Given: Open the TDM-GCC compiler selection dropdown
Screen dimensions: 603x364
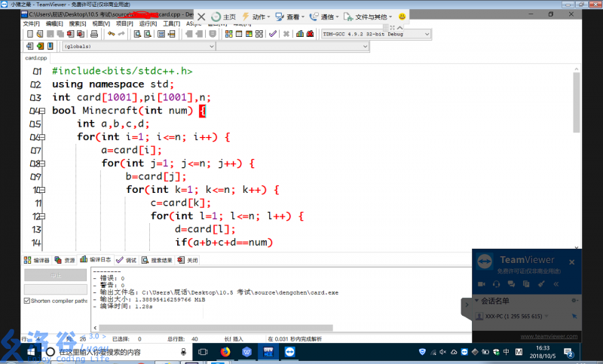Looking at the screenshot, I should (x=427, y=34).
